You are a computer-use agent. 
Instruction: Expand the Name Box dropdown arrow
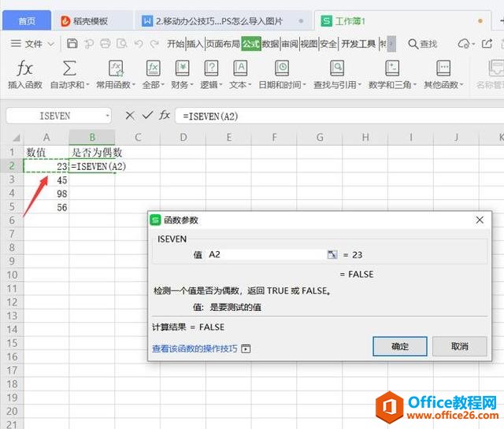[x=108, y=116]
